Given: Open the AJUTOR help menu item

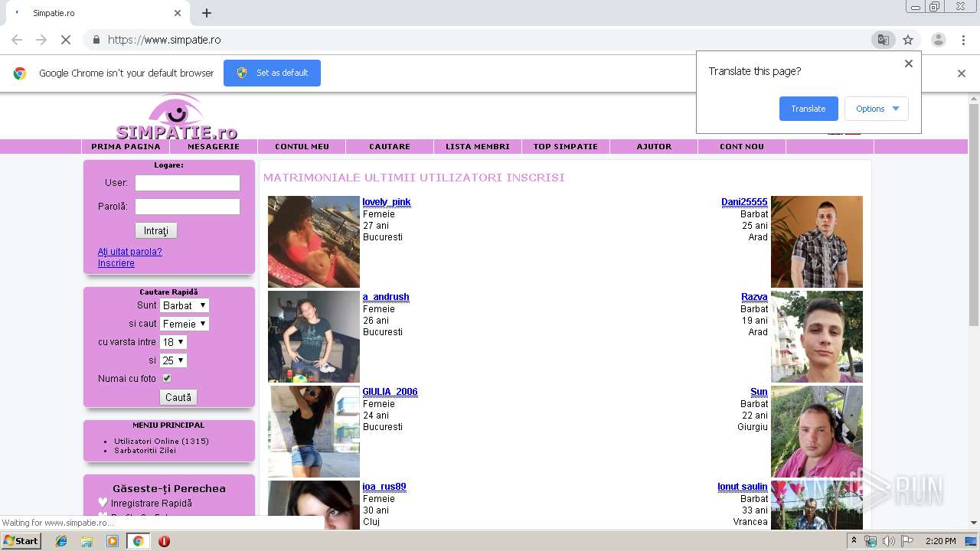Looking at the screenshot, I should [654, 146].
